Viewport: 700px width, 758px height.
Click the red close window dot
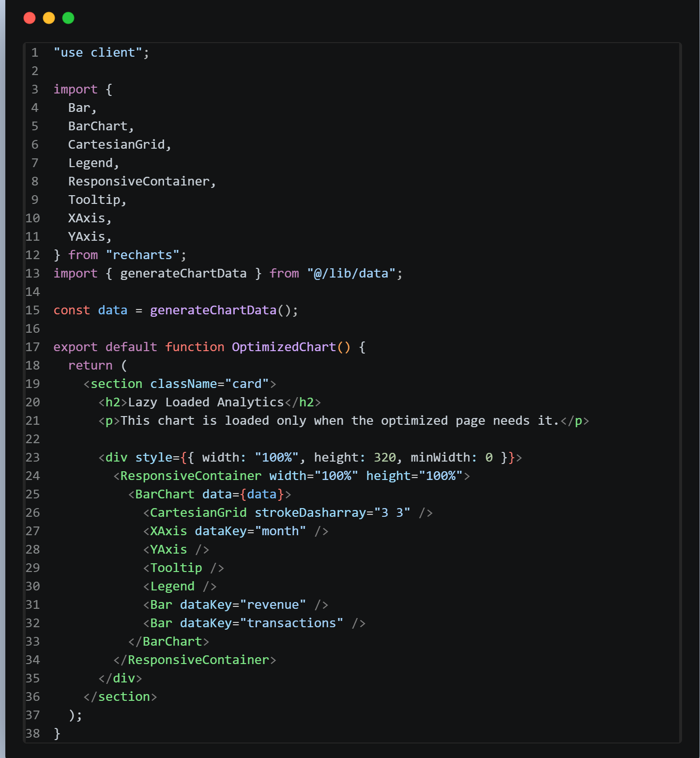30,18
